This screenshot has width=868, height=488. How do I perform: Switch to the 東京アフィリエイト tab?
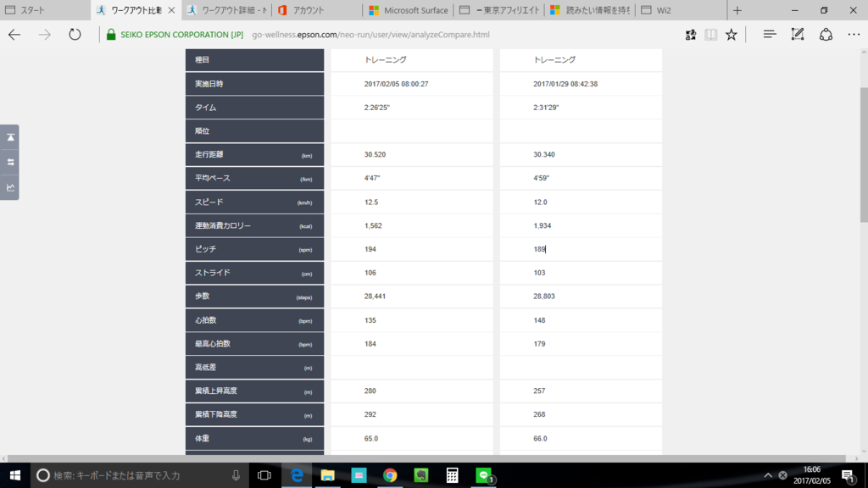[x=498, y=10]
